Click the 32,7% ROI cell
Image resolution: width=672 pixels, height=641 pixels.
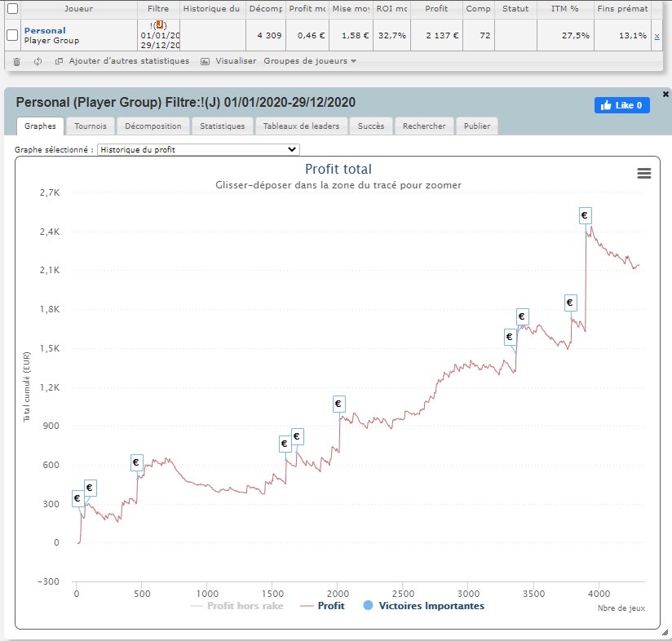(391, 36)
